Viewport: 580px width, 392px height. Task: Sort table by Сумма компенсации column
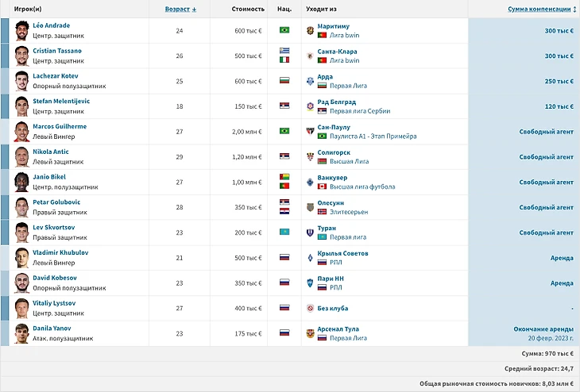[x=542, y=9]
